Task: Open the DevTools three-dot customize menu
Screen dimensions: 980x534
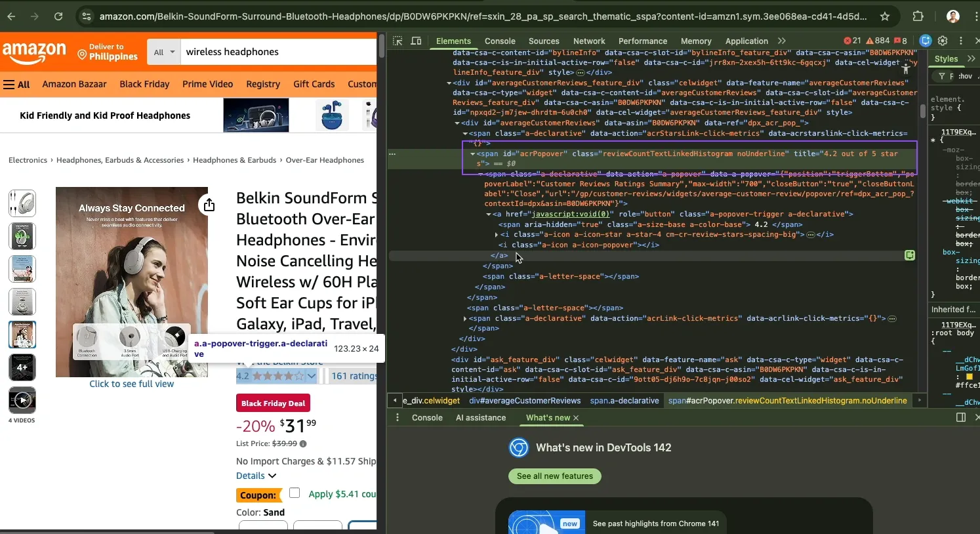Action: [960, 41]
